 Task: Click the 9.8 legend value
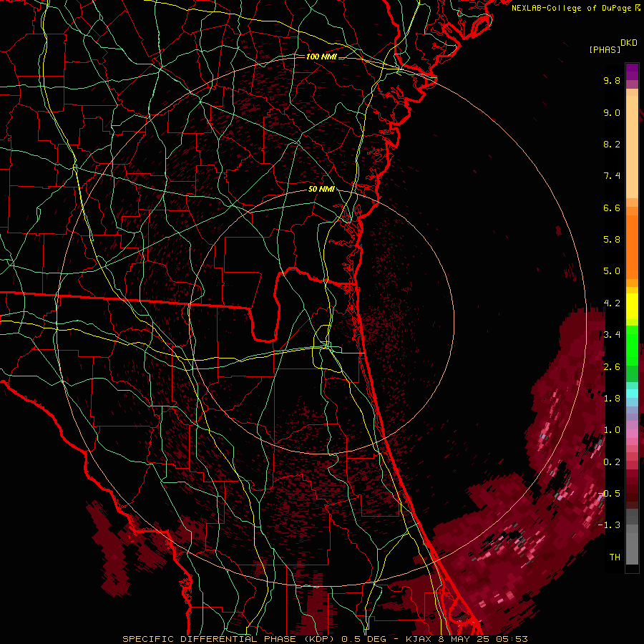click(612, 80)
